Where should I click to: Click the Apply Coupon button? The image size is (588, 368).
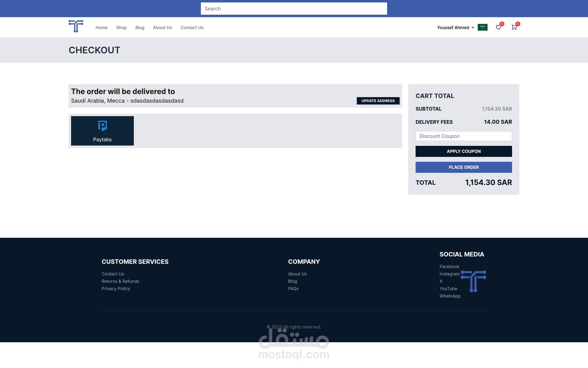click(x=464, y=151)
